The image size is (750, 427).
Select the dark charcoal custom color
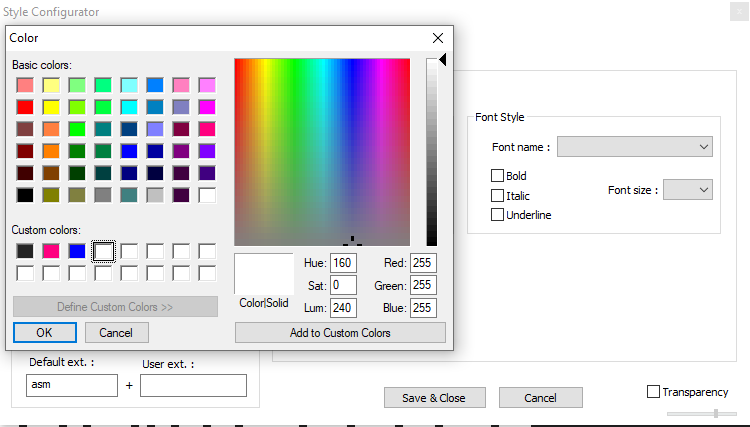pos(25,251)
